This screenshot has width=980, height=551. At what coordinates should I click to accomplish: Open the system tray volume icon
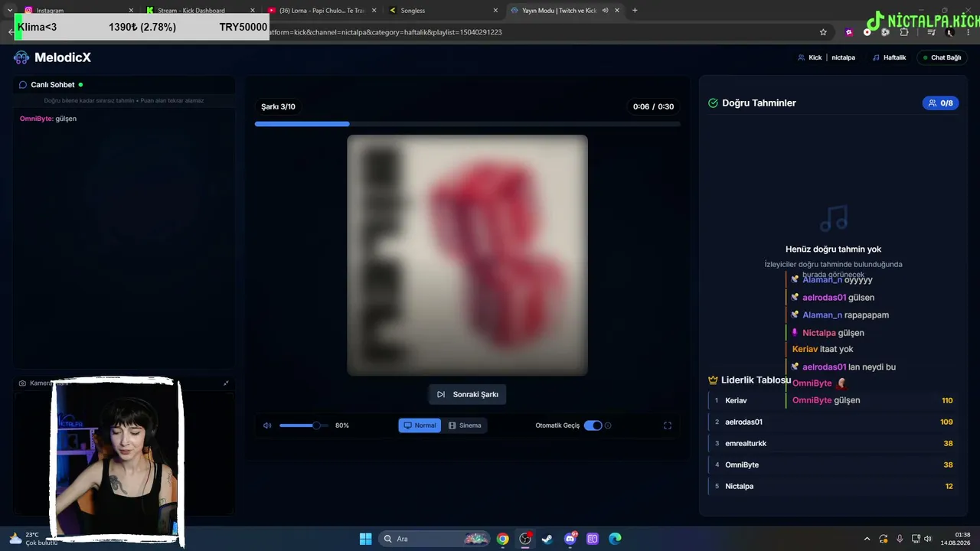coord(928,539)
